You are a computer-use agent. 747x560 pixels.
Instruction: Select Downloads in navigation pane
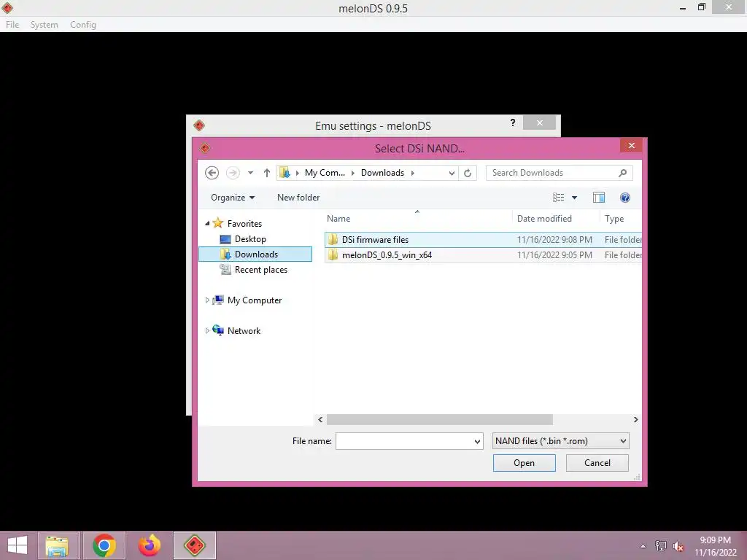coord(255,254)
